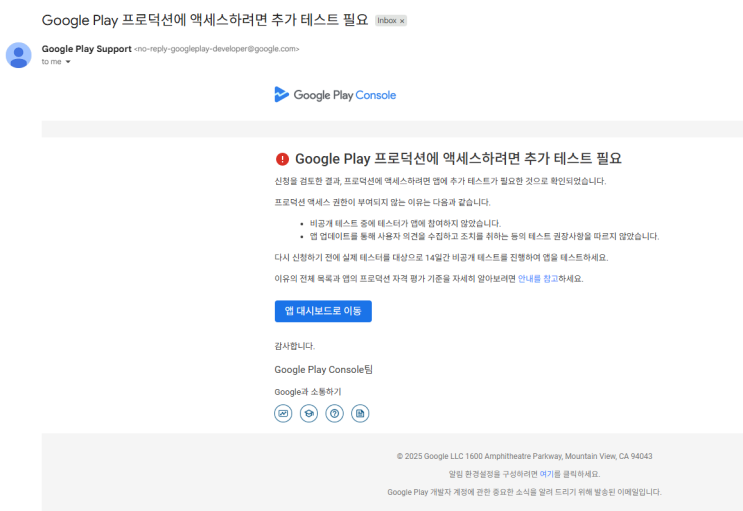Expand the 'to me' recipient details arrow
Image resolution: width=743 pixels, height=511 pixels.
pos(68,62)
